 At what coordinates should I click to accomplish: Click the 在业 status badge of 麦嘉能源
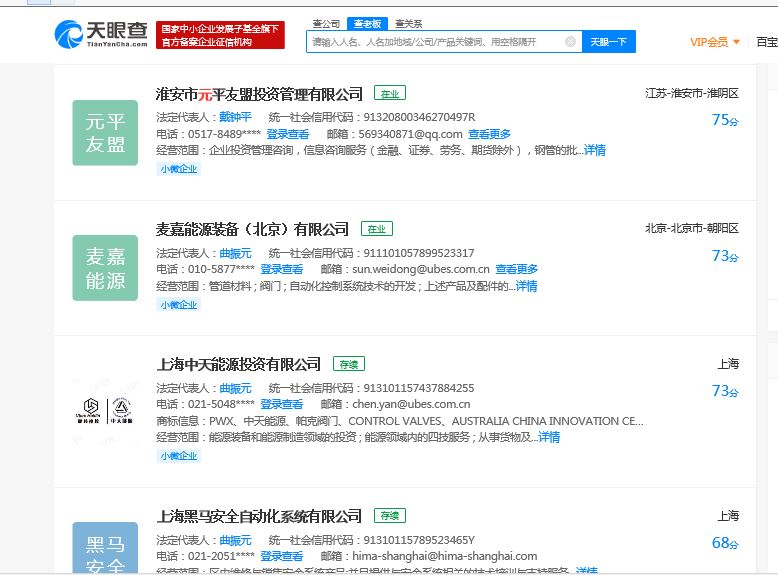[x=377, y=229]
